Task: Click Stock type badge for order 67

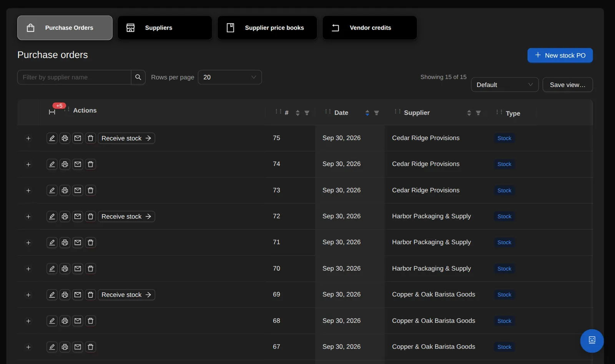Action: coord(504,347)
